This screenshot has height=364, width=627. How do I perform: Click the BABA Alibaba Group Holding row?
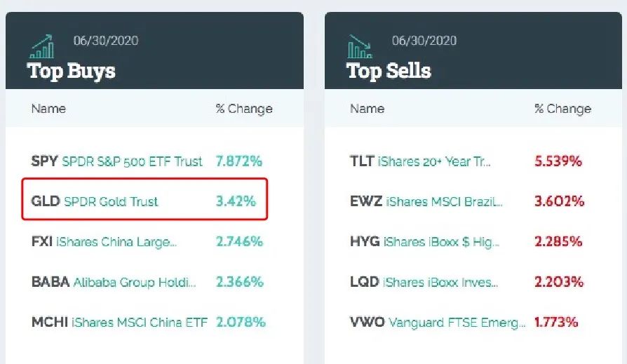[x=114, y=282]
